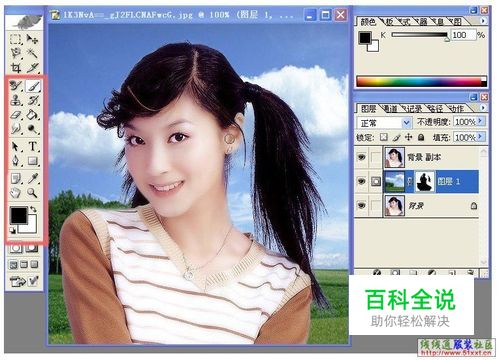
Task: Switch to the 颜色 color tab
Action: coord(368,22)
